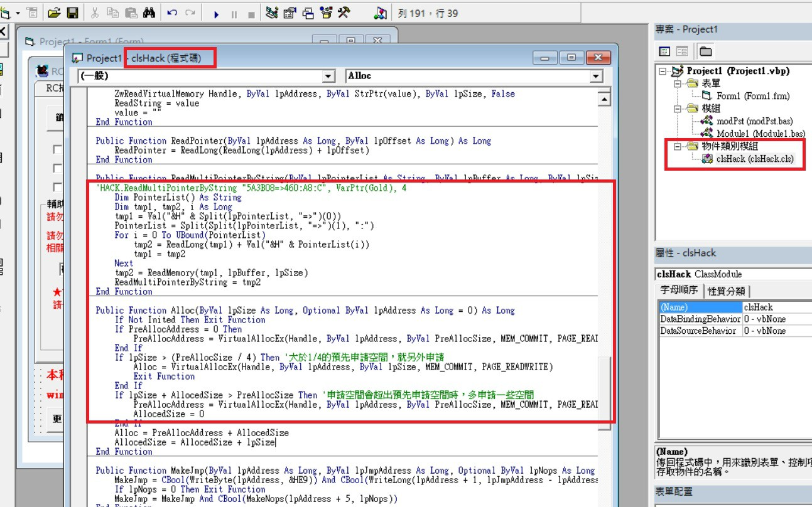Screen dimensions: 812x507
Task: Open Form Layout Window from the toolbar icon
Action: (x=308, y=13)
